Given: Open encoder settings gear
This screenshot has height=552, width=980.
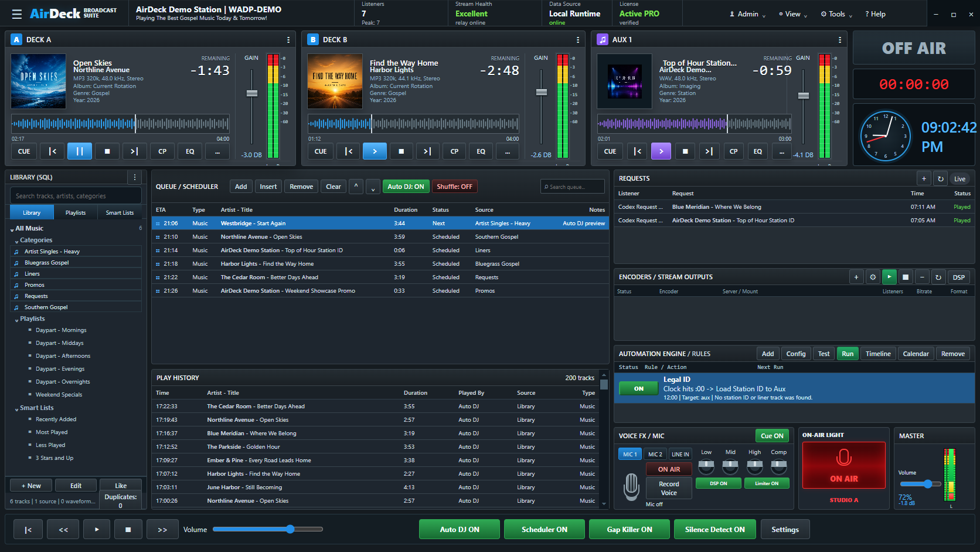Looking at the screenshot, I should pos(873,277).
